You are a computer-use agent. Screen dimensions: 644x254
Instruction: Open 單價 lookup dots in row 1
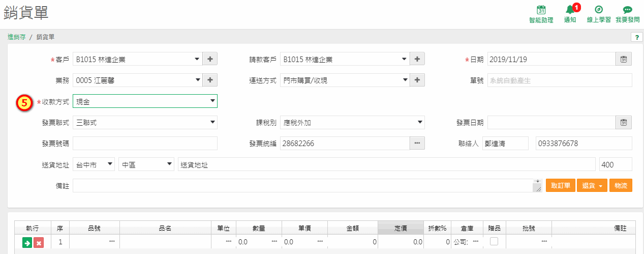320,241
